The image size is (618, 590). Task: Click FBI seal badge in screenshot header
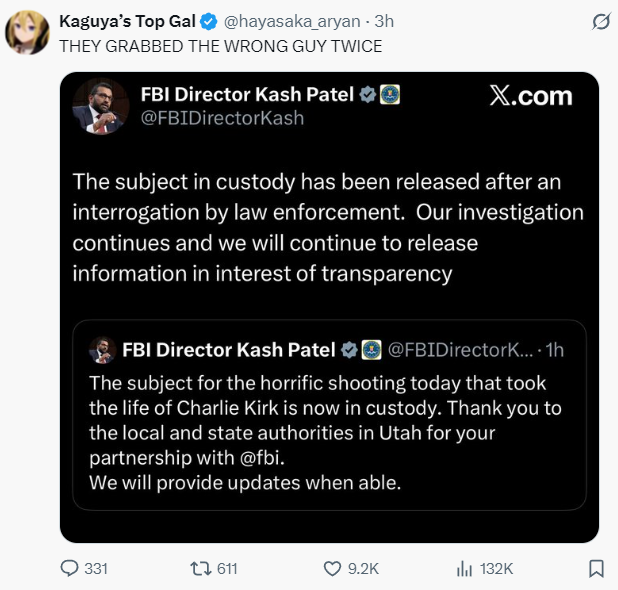(389, 95)
